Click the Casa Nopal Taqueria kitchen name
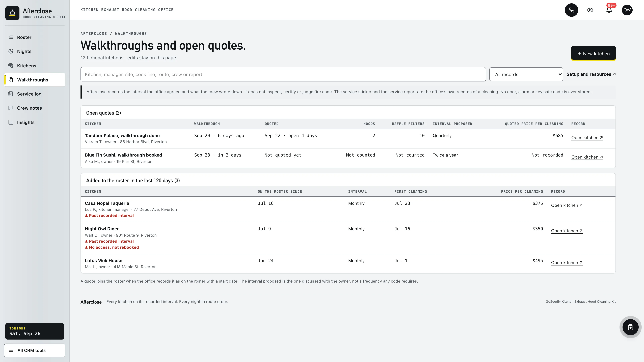 point(107,203)
